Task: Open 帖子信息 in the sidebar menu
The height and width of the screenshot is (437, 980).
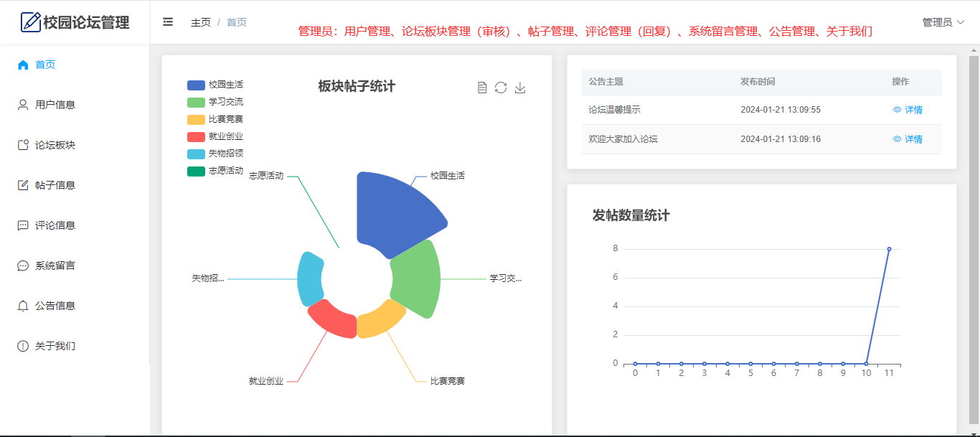Action: [75, 185]
